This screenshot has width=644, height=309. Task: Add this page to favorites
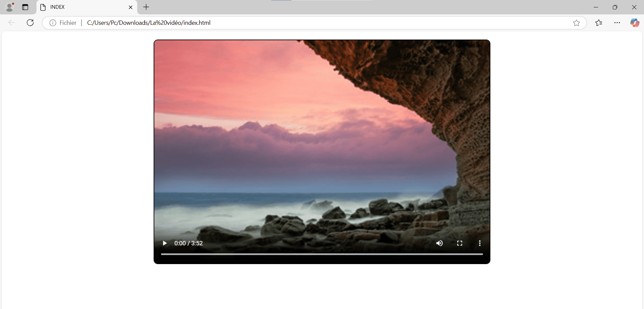576,23
